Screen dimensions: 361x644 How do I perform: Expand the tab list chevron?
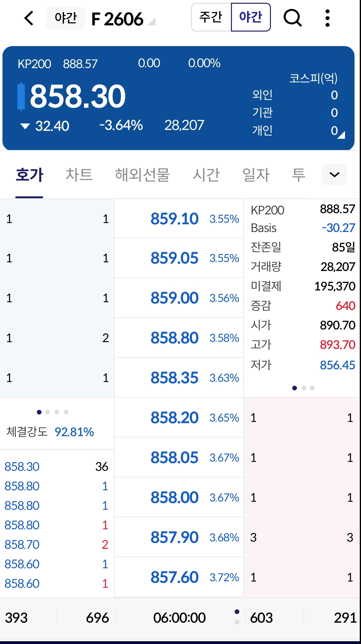pyautogui.click(x=334, y=174)
